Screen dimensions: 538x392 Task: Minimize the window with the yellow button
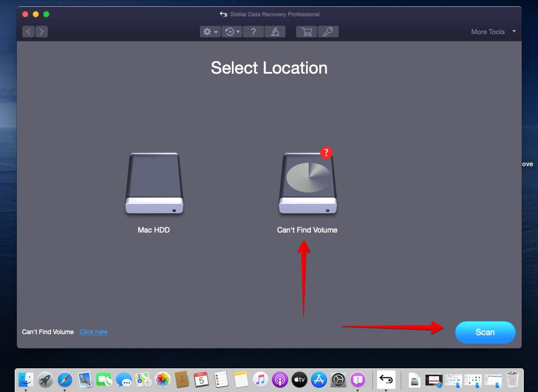[x=36, y=14]
